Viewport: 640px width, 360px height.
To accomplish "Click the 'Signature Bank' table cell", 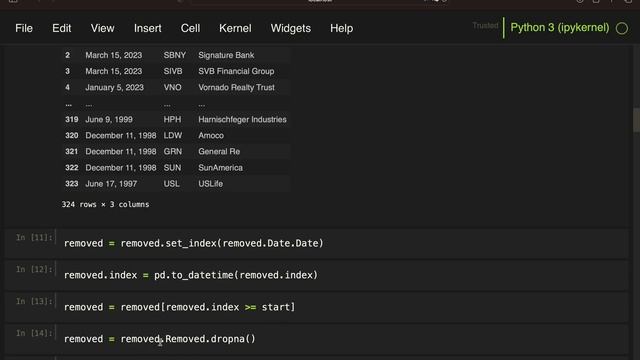I will point(226,55).
